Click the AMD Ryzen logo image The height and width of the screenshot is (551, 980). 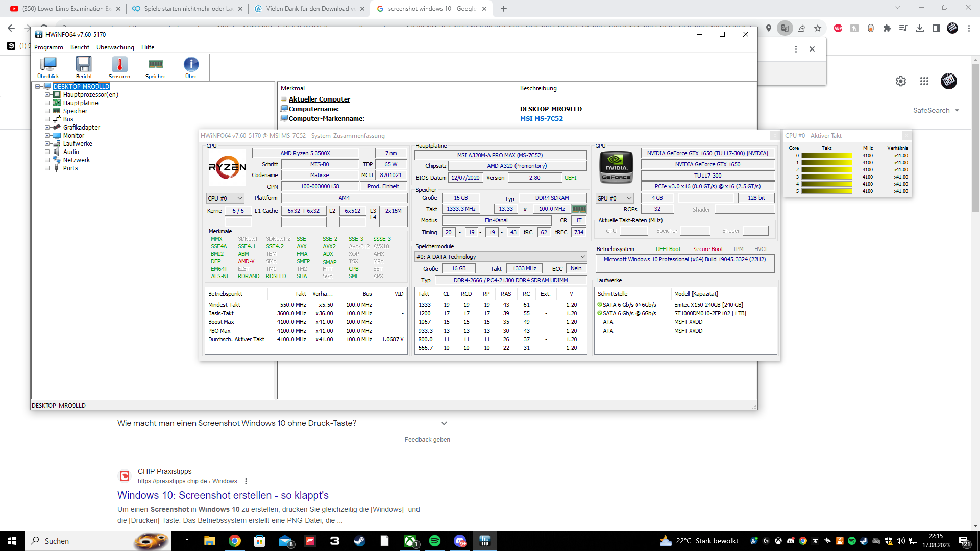point(228,167)
